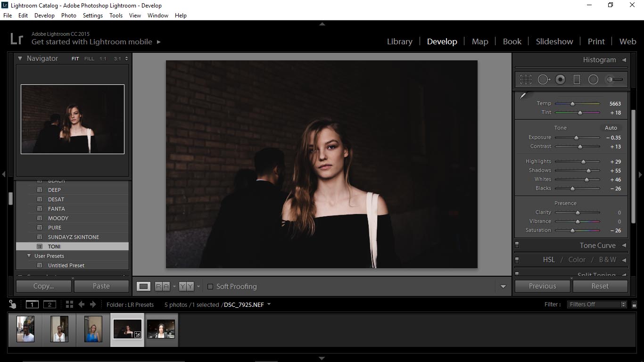Select the Radial Filter tool
This screenshot has width=644, height=362.
point(593,80)
